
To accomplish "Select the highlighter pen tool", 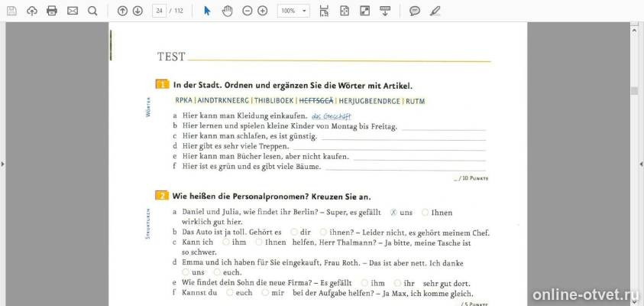I will pyautogui.click(x=435, y=11).
